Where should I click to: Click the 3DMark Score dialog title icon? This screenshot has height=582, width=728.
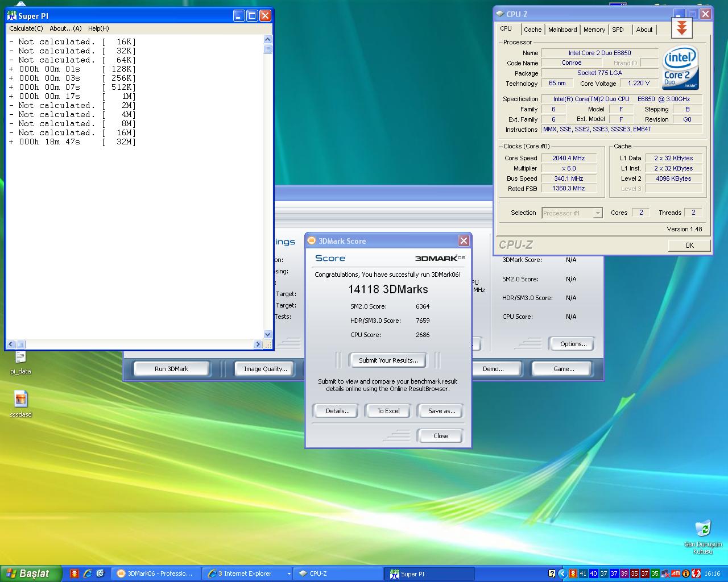pyautogui.click(x=311, y=241)
